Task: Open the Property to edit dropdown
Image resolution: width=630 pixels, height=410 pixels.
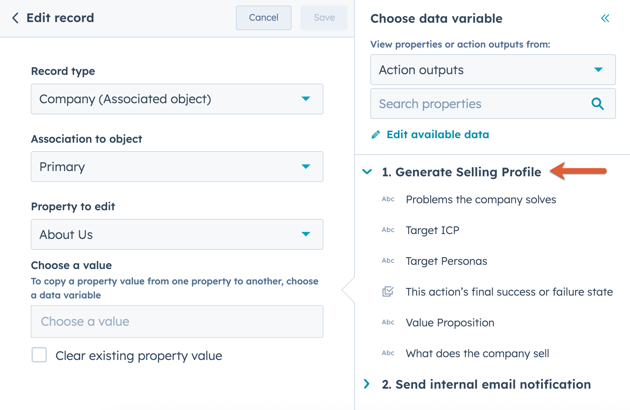Action: click(177, 234)
